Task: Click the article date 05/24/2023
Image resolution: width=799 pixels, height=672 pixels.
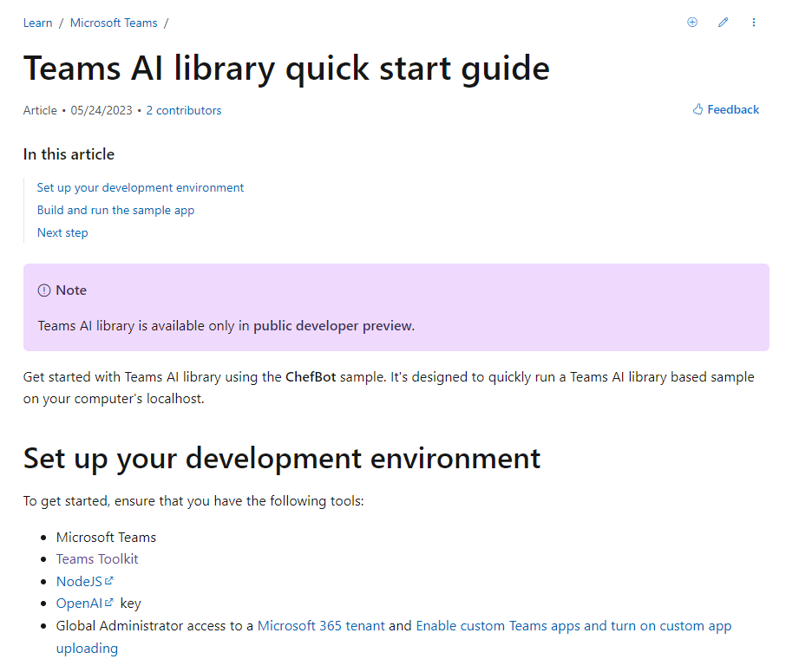Action: pyautogui.click(x=102, y=111)
